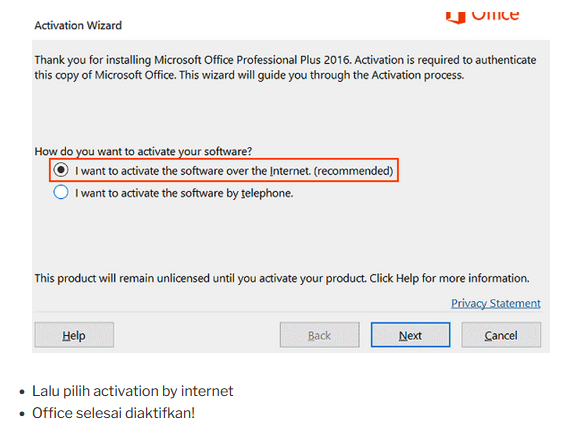The width and height of the screenshot is (581, 441).
Task: Click the 'software by telephone' option label
Action: pos(184,193)
